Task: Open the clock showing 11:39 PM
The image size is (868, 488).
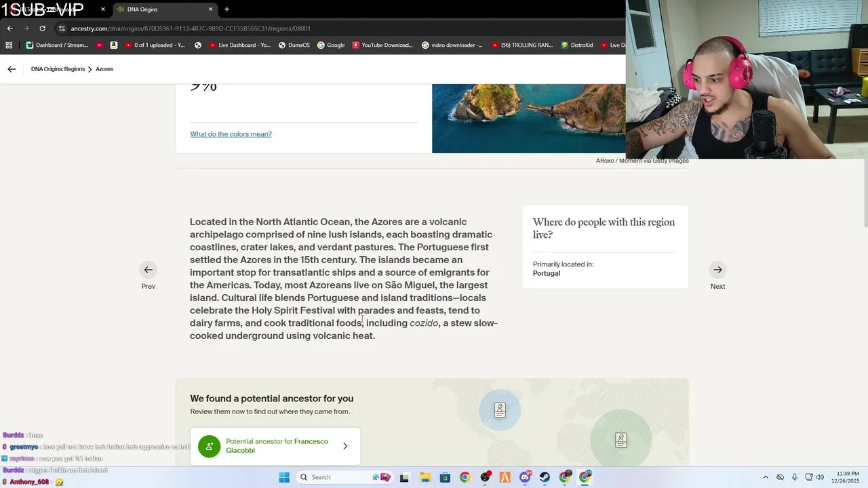Action: click(x=845, y=477)
